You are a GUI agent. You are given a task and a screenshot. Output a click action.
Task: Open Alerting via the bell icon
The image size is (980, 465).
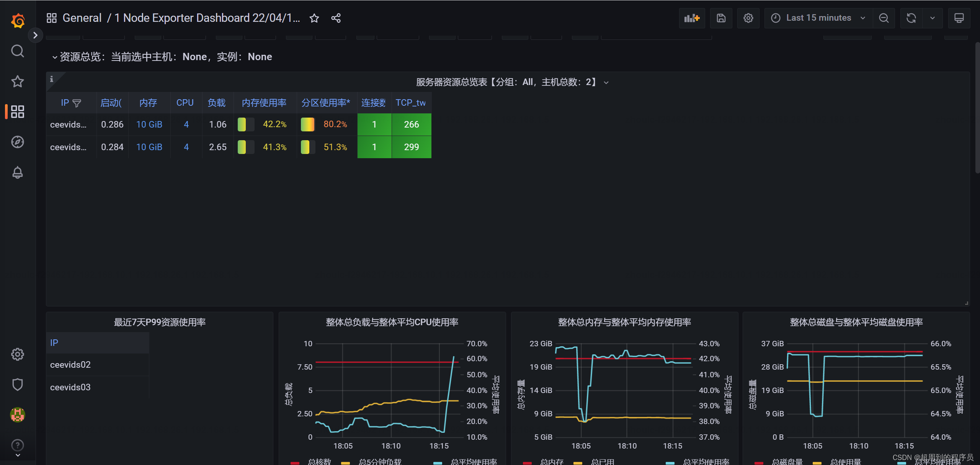coord(17,173)
